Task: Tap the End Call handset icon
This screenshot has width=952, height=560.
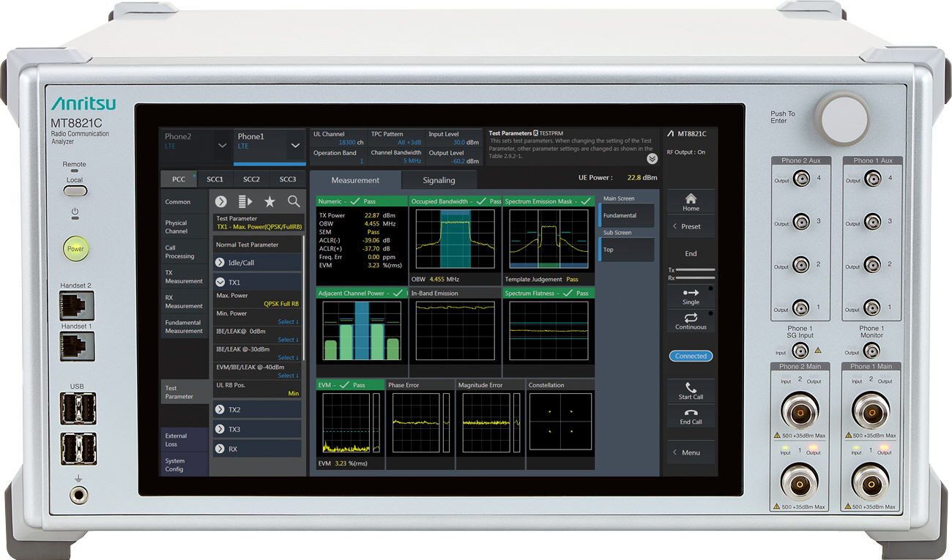Action: pyautogui.click(x=691, y=417)
